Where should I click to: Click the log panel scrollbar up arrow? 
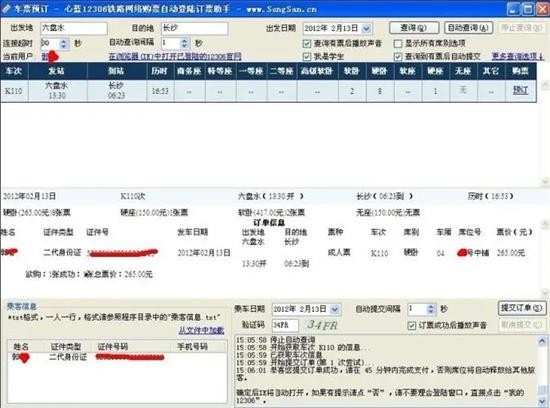click(542, 341)
